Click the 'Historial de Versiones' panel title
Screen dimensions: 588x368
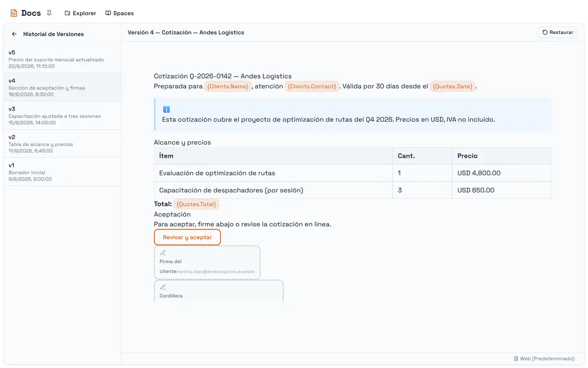pyautogui.click(x=53, y=34)
